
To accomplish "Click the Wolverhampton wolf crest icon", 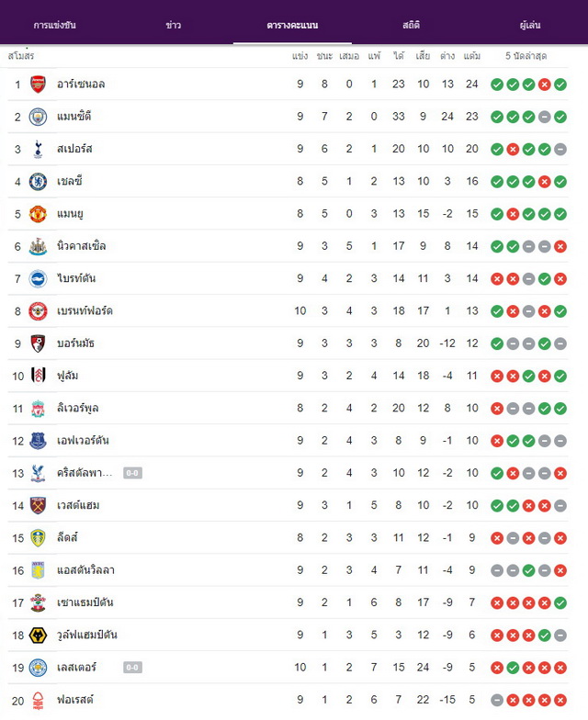I will point(39,636).
